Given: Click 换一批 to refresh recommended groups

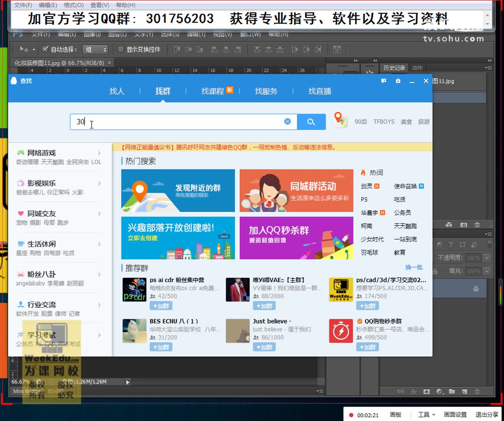Looking at the screenshot, I should 414,267.
